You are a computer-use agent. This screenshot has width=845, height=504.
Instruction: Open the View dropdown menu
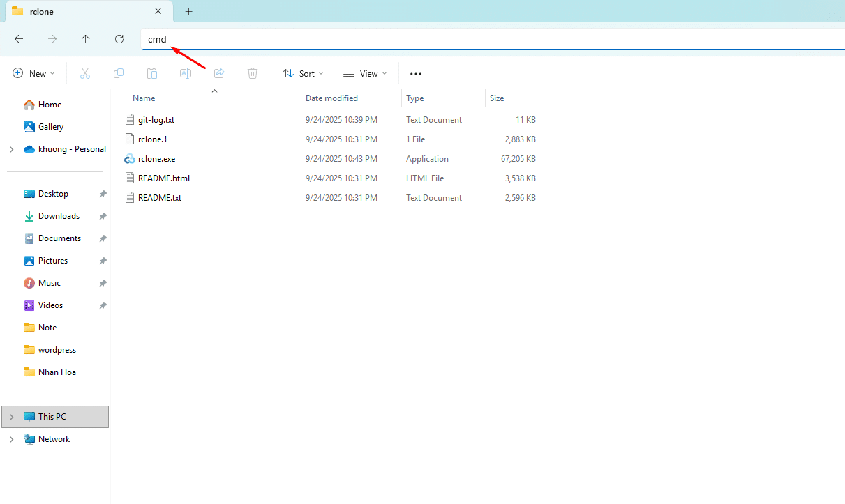[x=365, y=73]
